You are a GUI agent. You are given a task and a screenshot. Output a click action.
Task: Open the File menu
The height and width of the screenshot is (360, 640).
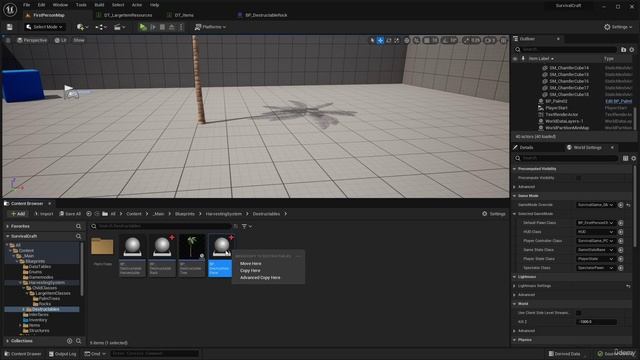tap(27, 5)
